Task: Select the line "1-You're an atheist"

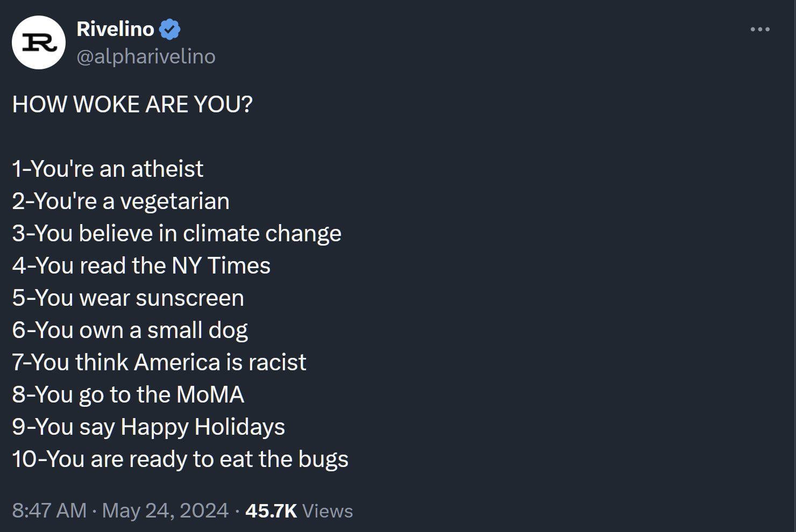Action: pyautogui.click(x=108, y=169)
